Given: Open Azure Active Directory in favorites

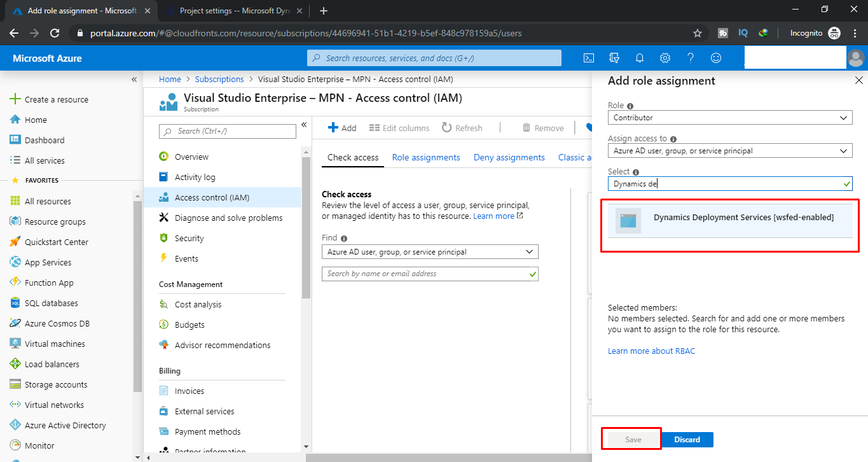Looking at the screenshot, I should click(65, 425).
